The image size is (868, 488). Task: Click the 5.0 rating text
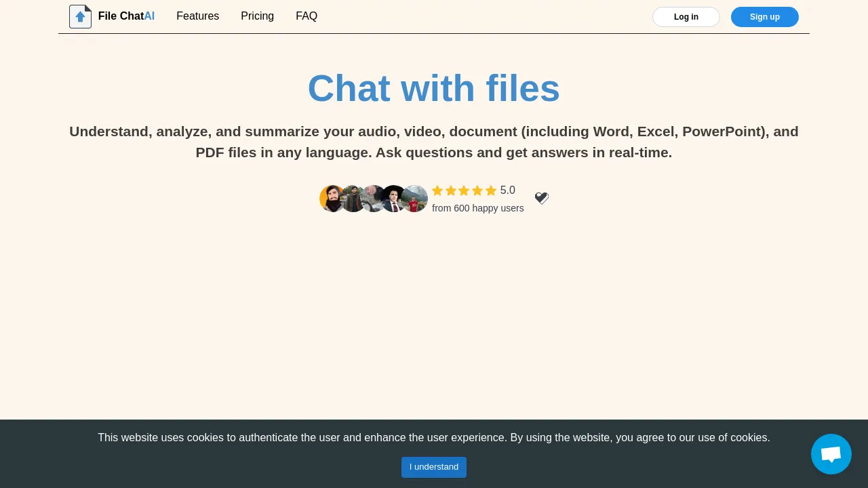tap(507, 190)
